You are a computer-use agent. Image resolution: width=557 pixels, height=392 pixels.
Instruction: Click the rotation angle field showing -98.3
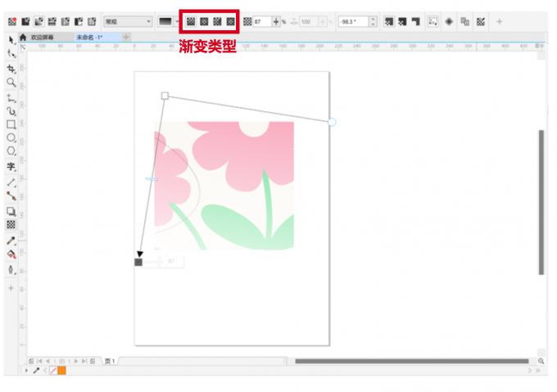pos(352,21)
